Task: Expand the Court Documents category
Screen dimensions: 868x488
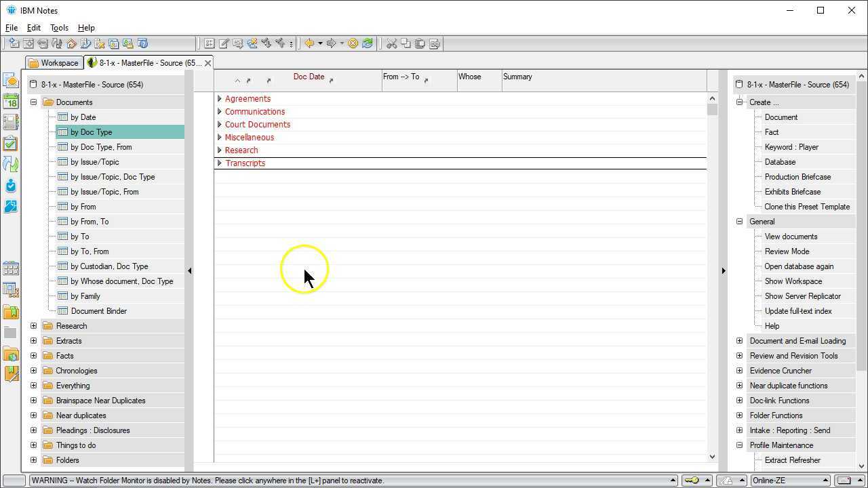Action: (x=220, y=125)
